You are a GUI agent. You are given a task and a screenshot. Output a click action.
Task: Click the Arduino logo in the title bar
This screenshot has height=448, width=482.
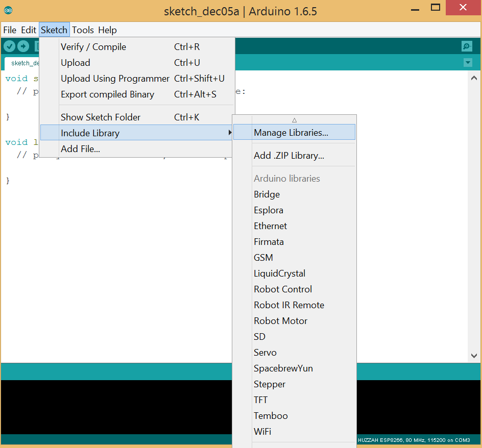coord(7,9)
